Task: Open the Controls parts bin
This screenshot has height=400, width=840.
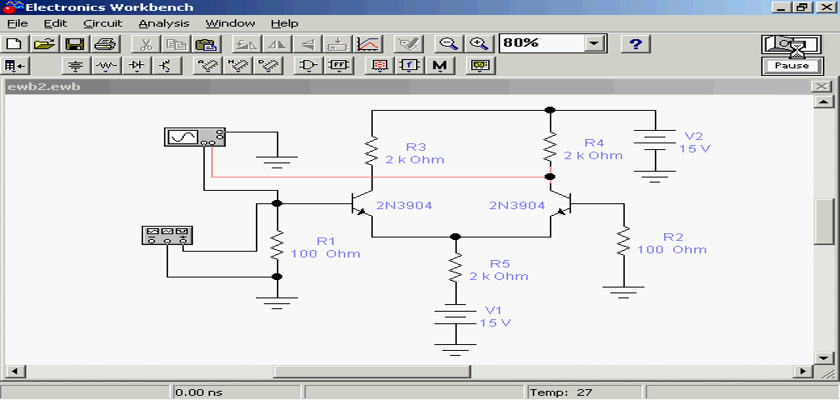Action: tap(409, 66)
